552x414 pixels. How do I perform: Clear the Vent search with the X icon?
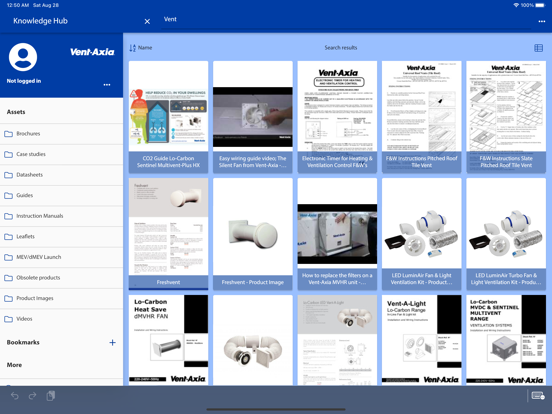pyautogui.click(x=147, y=21)
